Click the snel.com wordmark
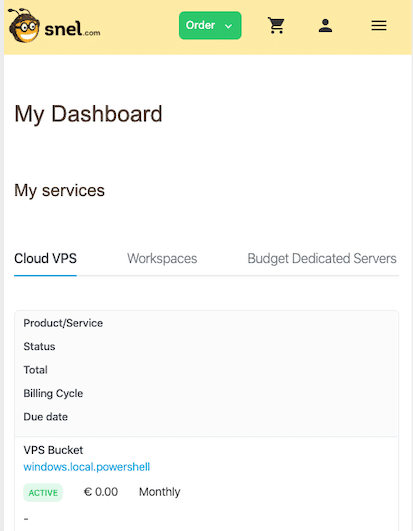Viewport: 413px width, 531px height. click(72, 29)
